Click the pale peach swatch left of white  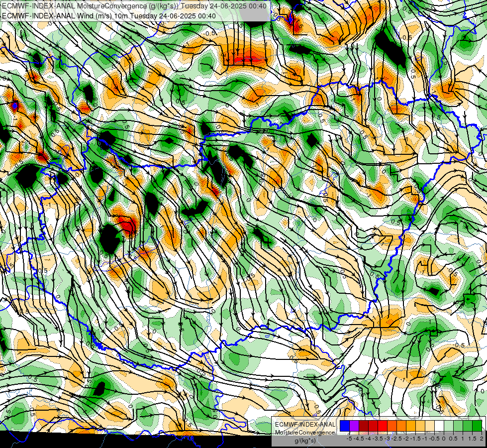(429, 426)
